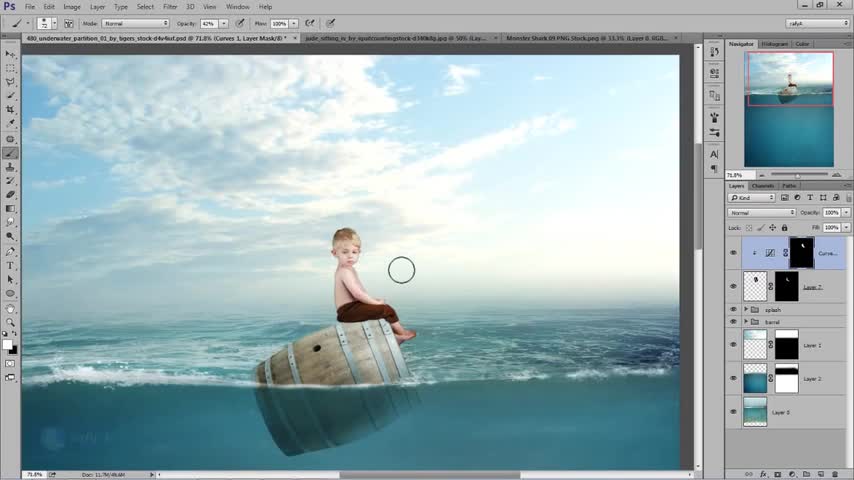Expand the barrel group
This screenshot has width=854, height=480.
click(746, 322)
